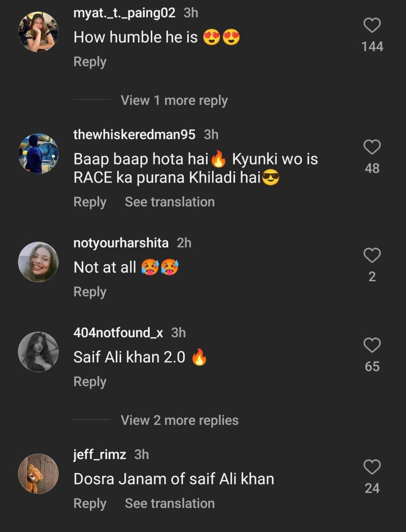
Task: Tap heart on thewhiskeredman95's comment
Action: [x=372, y=148]
